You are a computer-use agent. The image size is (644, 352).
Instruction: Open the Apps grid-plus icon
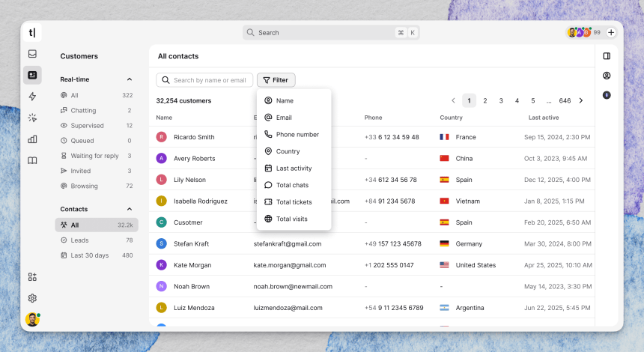pyautogui.click(x=32, y=277)
